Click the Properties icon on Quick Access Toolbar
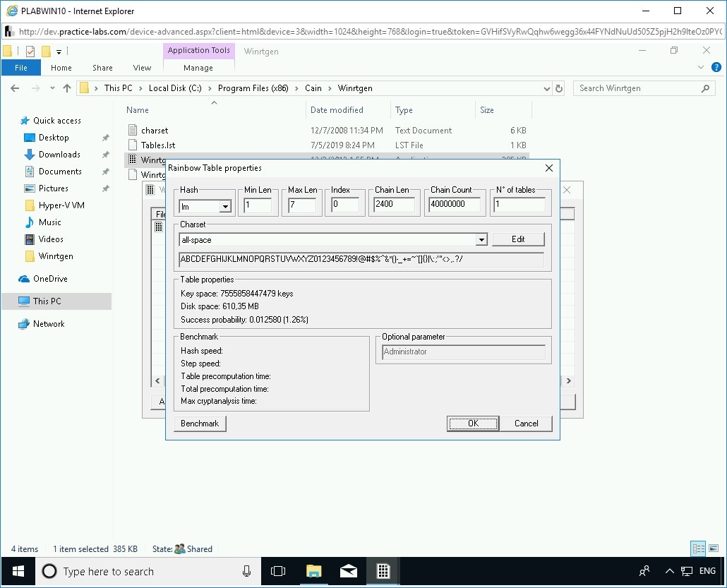727x588 pixels. 30,51
